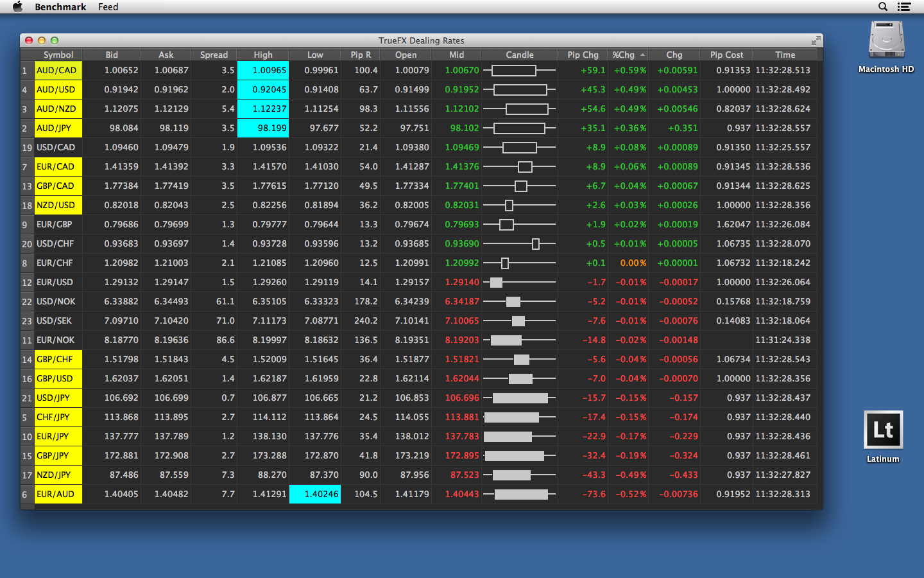The height and width of the screenshot is (578, 924).
Task: Sort by the Ask column header
Action: [166, 55]
